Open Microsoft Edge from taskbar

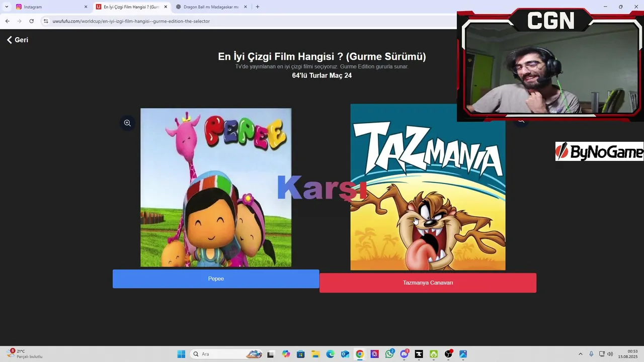(x=330, y=354)
